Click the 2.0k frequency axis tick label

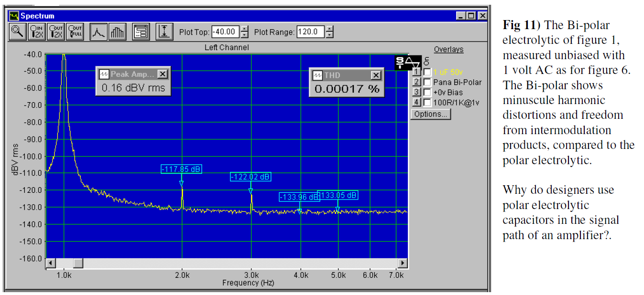click(x=182, y=275)
